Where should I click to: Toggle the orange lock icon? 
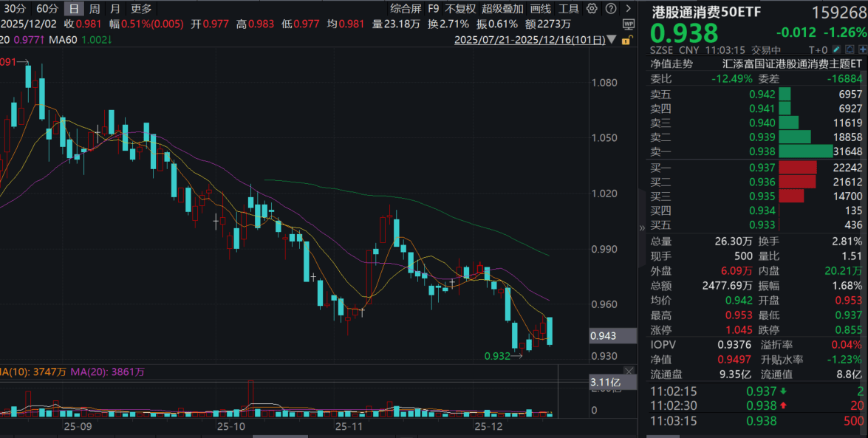coord(627,39)
